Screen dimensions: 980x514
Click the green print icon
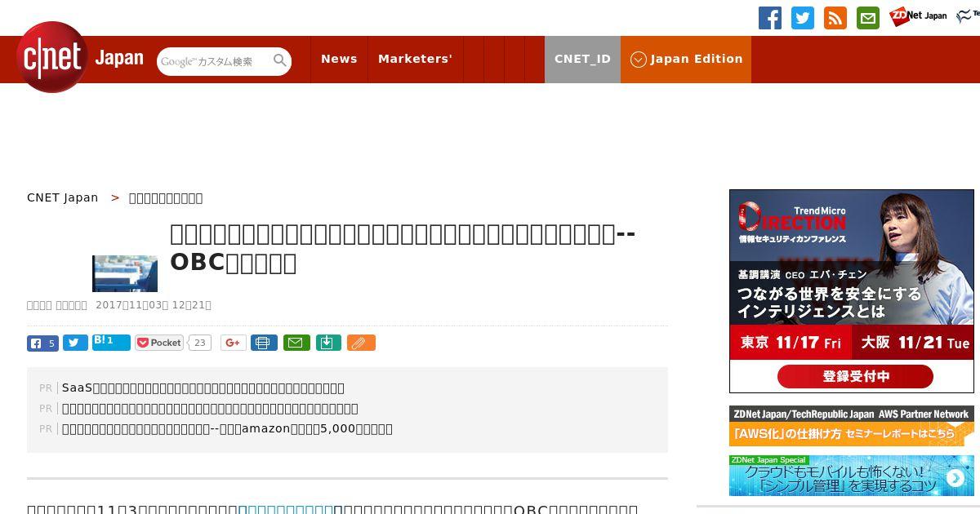point(264,343)
